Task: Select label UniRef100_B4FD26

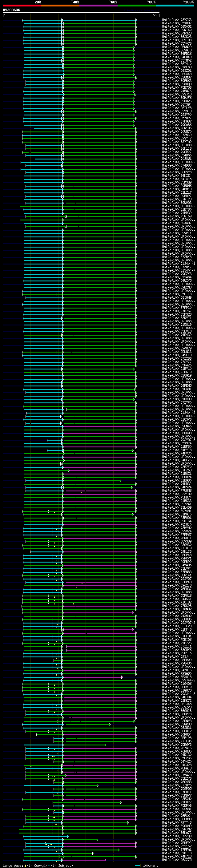Action: click(x=177, y=54)
